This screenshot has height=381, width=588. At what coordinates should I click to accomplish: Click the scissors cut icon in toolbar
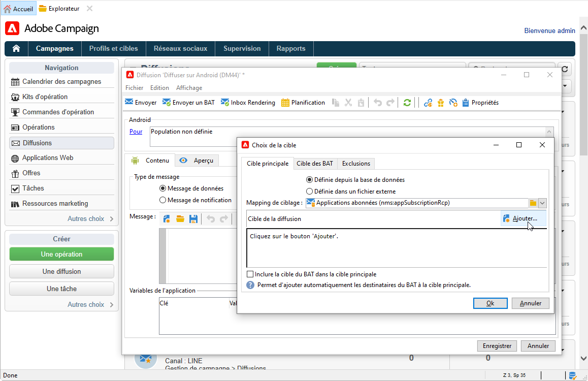tap(348, 103)
